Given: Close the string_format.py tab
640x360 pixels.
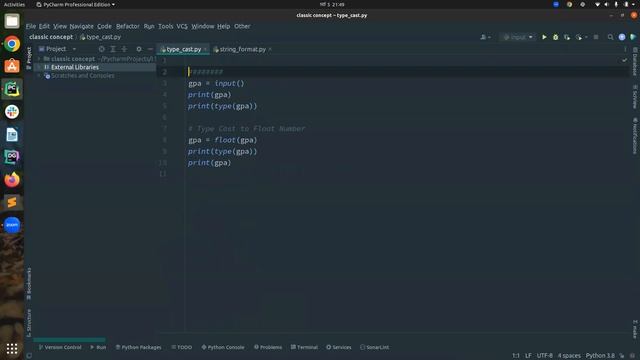Looking at the screenshot, I should click(270, 49).
